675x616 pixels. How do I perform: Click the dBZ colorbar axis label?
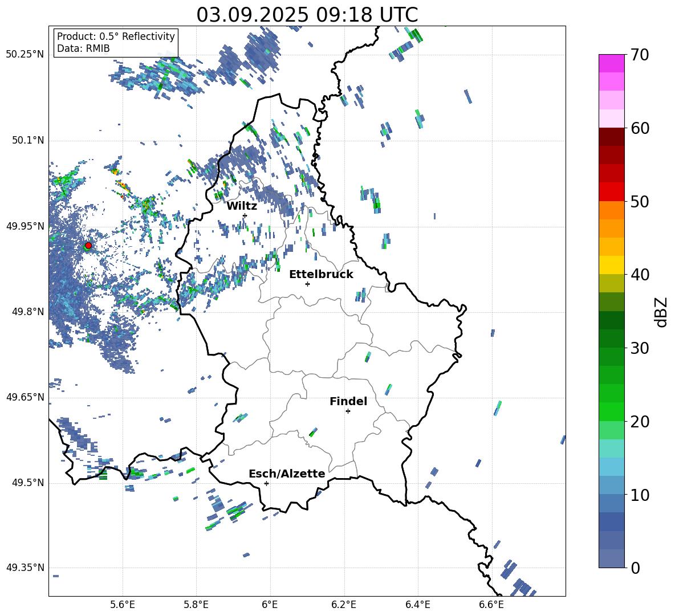(662, 312)
